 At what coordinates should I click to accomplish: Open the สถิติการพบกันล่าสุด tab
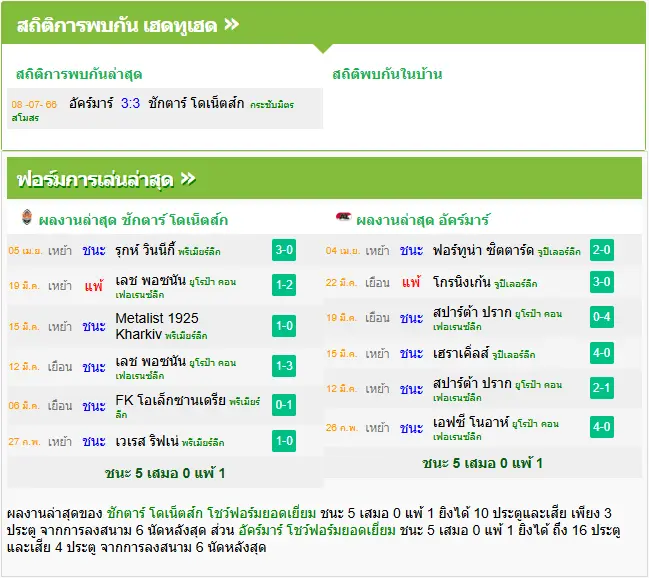point(79,75)
